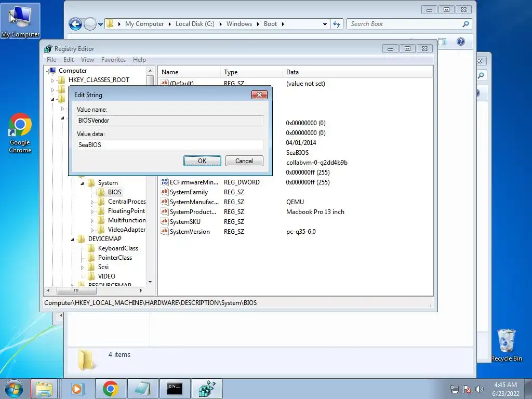
Task: Open the address bar history dropdown
Action: pyautogui.click(x=325, y=24)
